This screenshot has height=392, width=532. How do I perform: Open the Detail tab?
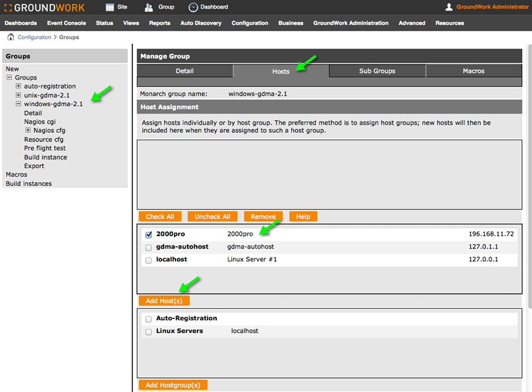[x=185, y=71]
